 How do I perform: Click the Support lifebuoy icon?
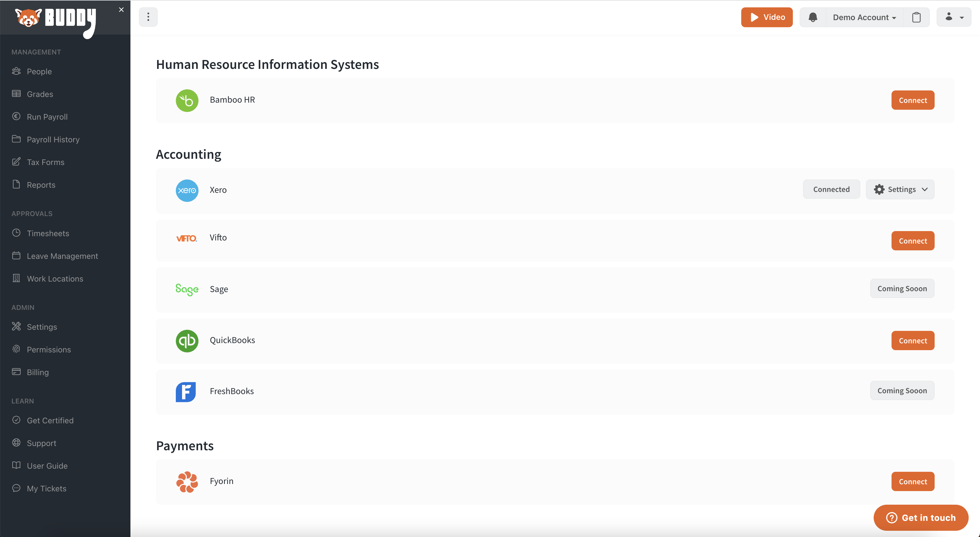tap(16, 443)
